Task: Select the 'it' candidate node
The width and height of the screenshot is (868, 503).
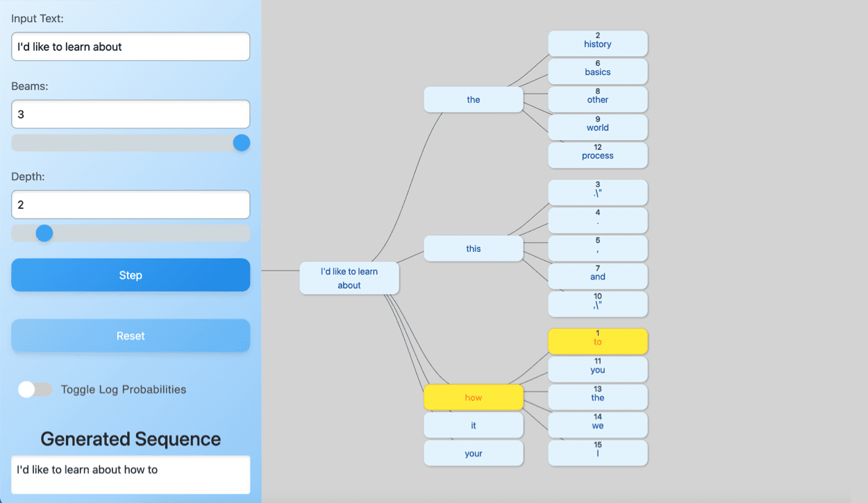Action: (x=473, y=425)
